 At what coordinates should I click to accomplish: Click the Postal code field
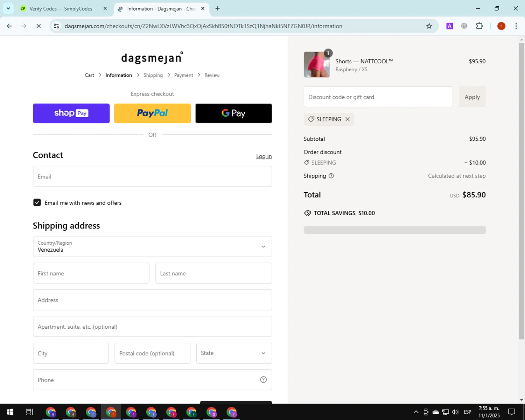(152, 353)
